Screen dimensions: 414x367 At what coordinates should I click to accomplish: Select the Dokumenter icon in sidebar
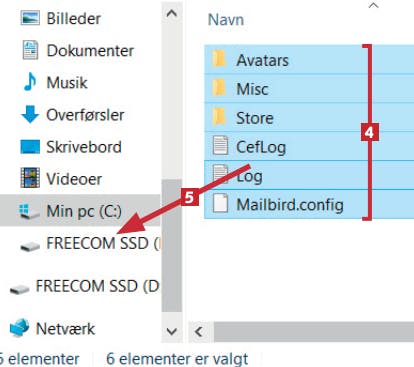30,50
